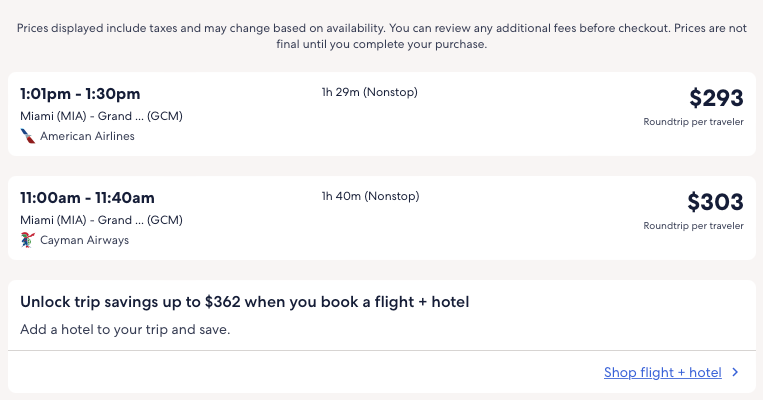Select the 11:00am - 11:40am flight
This screenshot has width=763, height=400.
87,198
